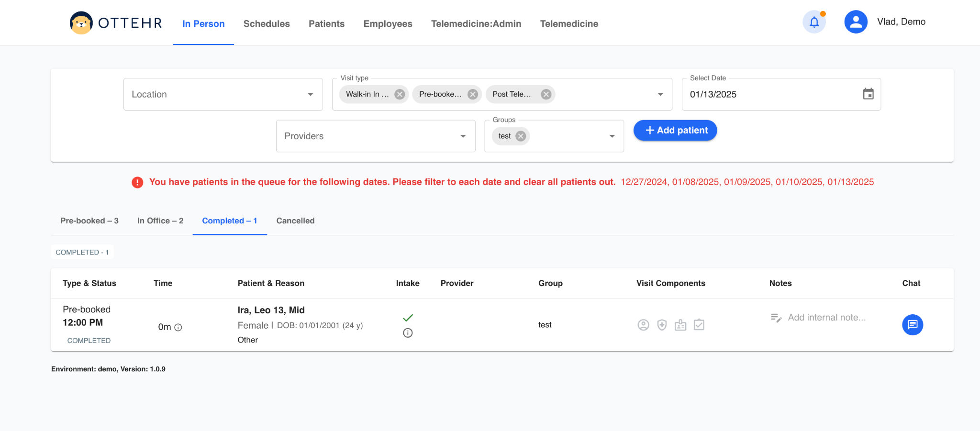The image size is (980, 431).
Task: Click the user profile avatar icon
Action: pos(856,22)
